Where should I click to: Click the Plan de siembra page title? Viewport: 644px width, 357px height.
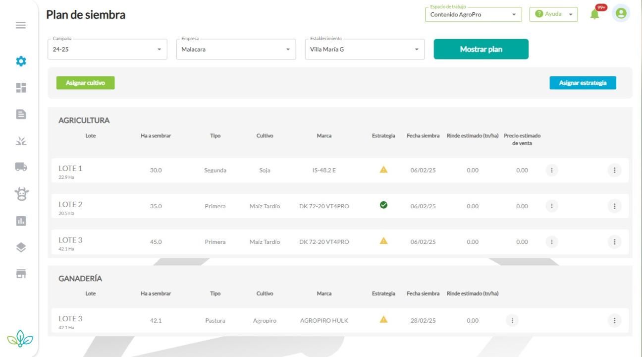(x=86, y=15)
